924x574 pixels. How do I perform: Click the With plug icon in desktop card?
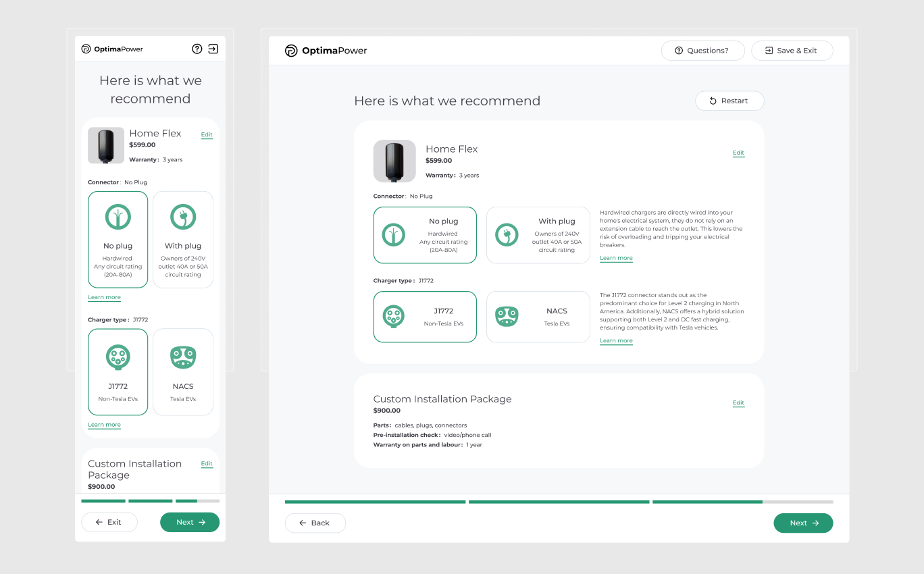[507, 235]
